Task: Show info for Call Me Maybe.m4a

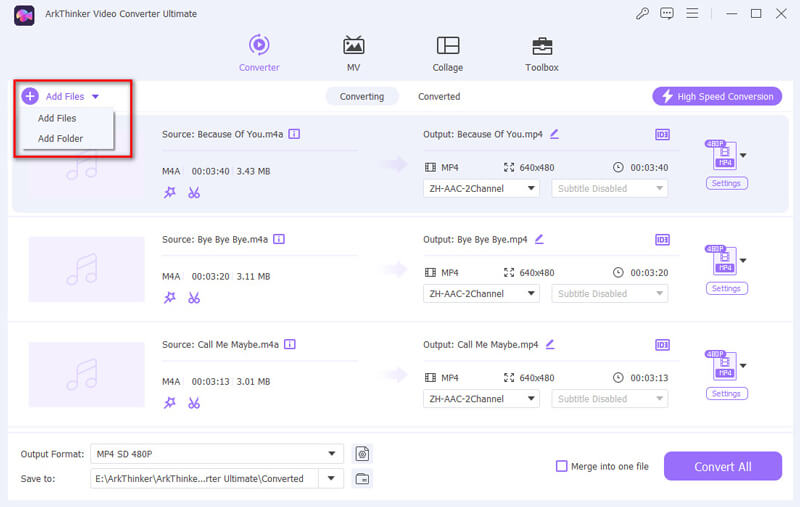Action: pos(290,344)
